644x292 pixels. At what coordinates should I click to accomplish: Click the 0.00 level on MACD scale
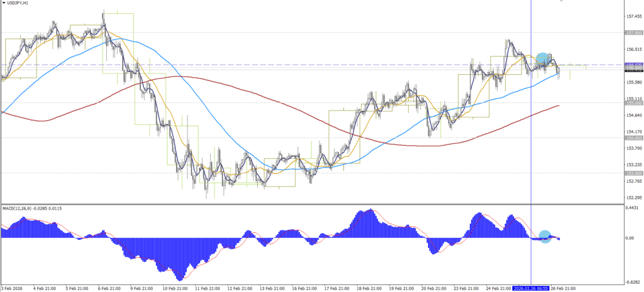point(631,238)
